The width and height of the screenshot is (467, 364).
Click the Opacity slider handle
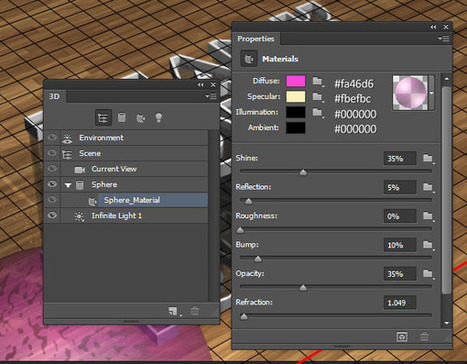[303, 288]
